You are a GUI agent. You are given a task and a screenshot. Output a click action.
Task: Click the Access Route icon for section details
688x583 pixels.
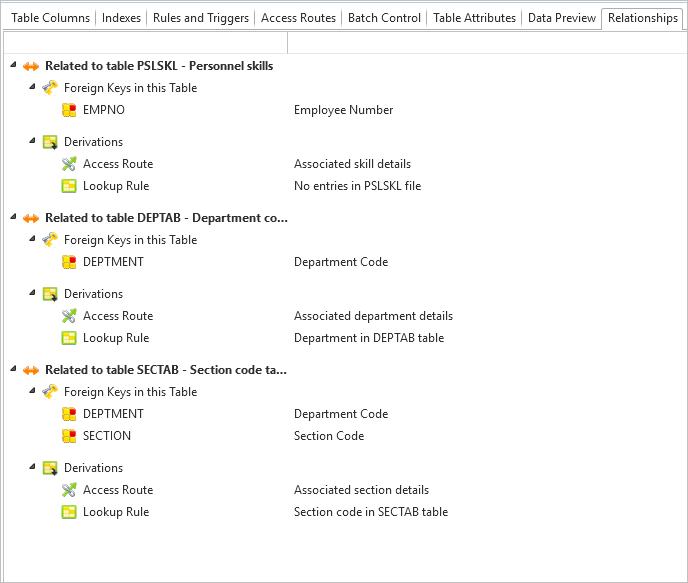pyautogui.click(x=69, y=490)
